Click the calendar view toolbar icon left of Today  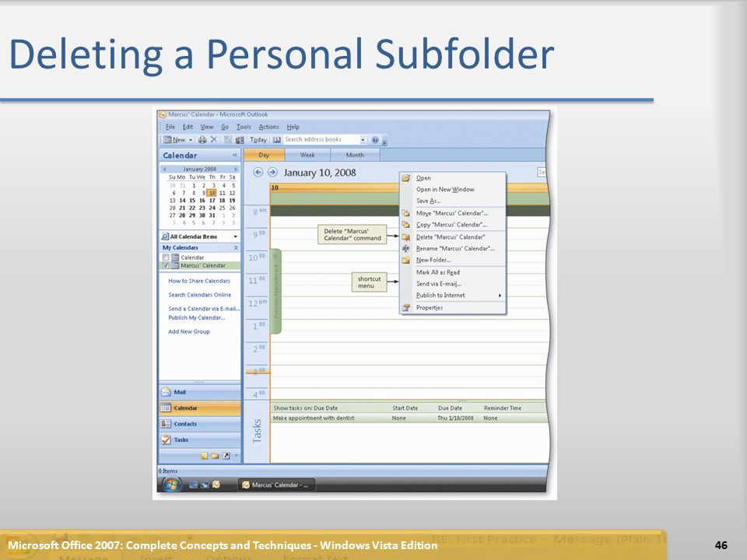point(240,139)
